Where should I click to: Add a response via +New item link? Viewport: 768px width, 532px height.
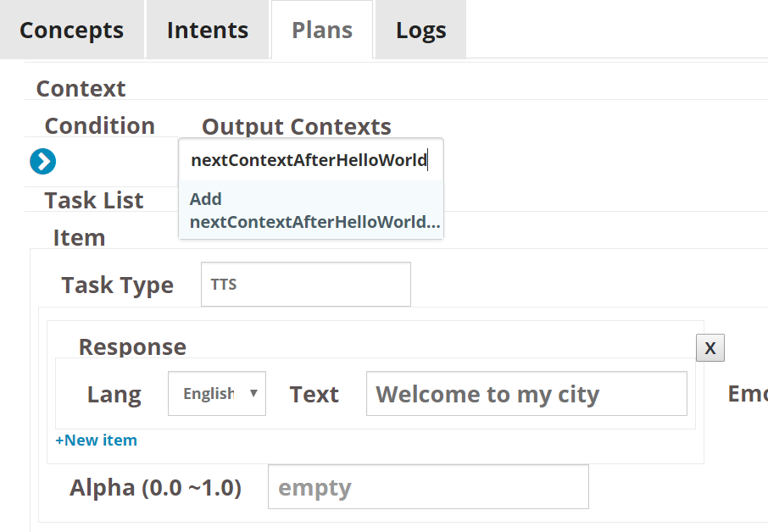point(96,440)
